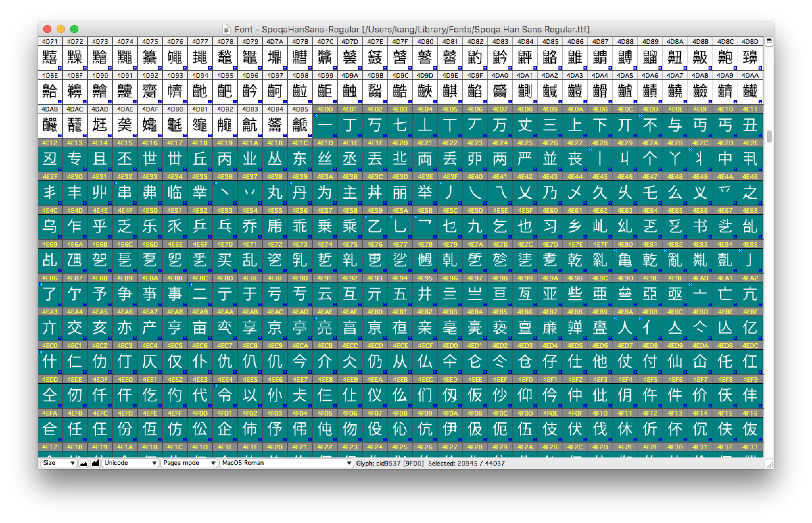
Task: Click the smaller glyph cells mountain icon
Action: [x=84, y=463]
